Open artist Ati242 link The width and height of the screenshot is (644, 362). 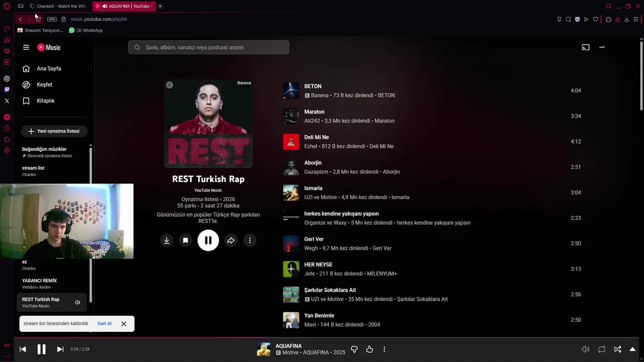coord(312,121)
